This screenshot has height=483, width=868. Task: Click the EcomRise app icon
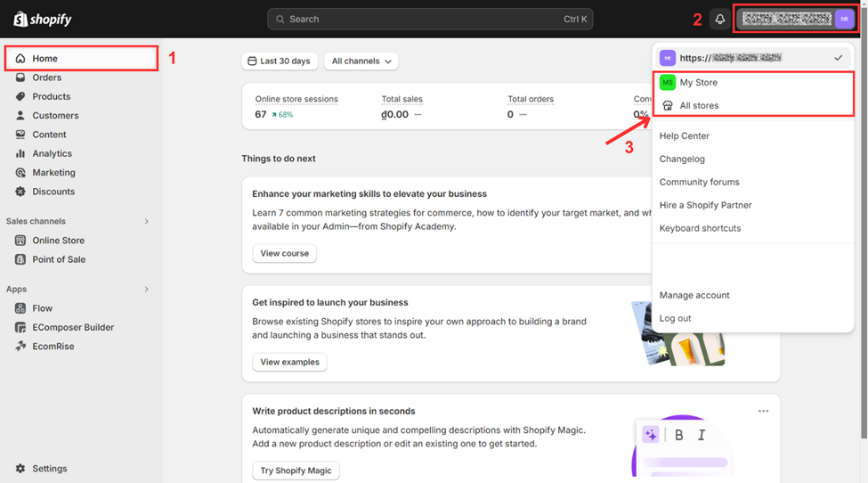pyautogui.click(x=20, y=346)
